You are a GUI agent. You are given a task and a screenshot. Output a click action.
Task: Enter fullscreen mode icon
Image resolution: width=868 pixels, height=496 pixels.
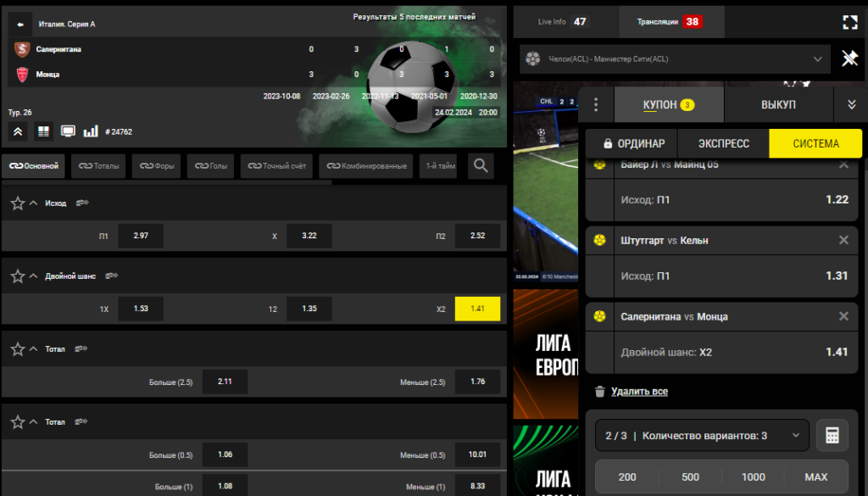[x=849, y=22]
